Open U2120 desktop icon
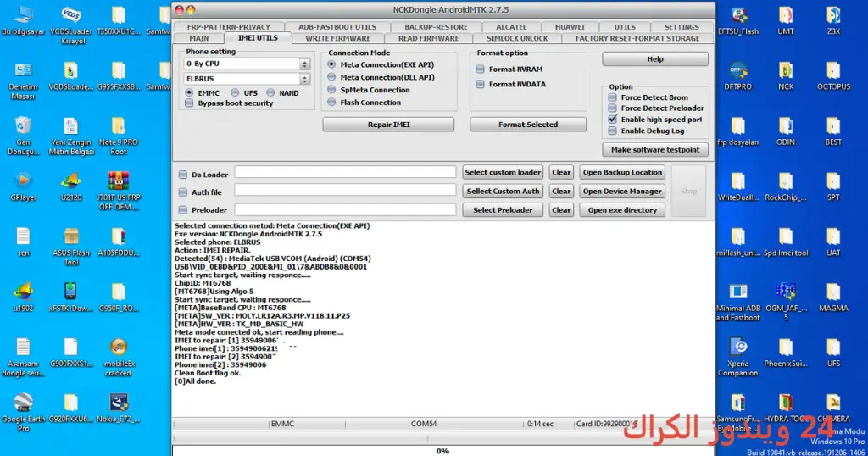The width and height of the screenshot is (868, 456). coord(71,186)
